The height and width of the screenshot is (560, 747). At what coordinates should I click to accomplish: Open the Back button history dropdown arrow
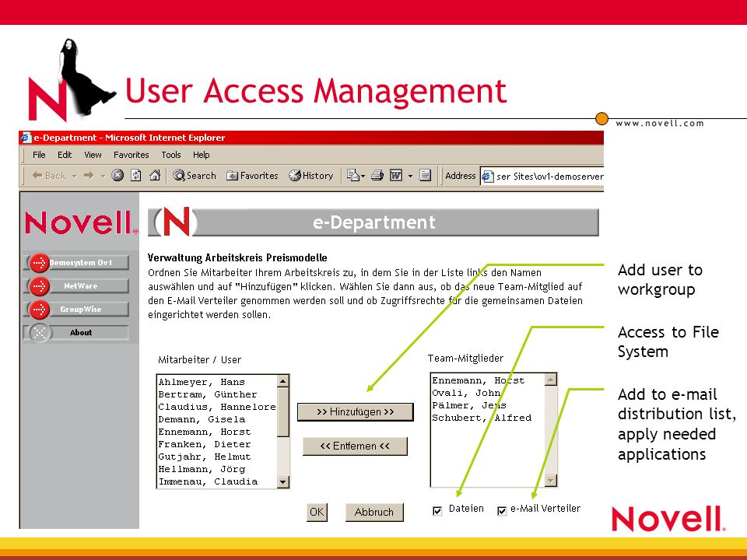(x=75, y=177)
